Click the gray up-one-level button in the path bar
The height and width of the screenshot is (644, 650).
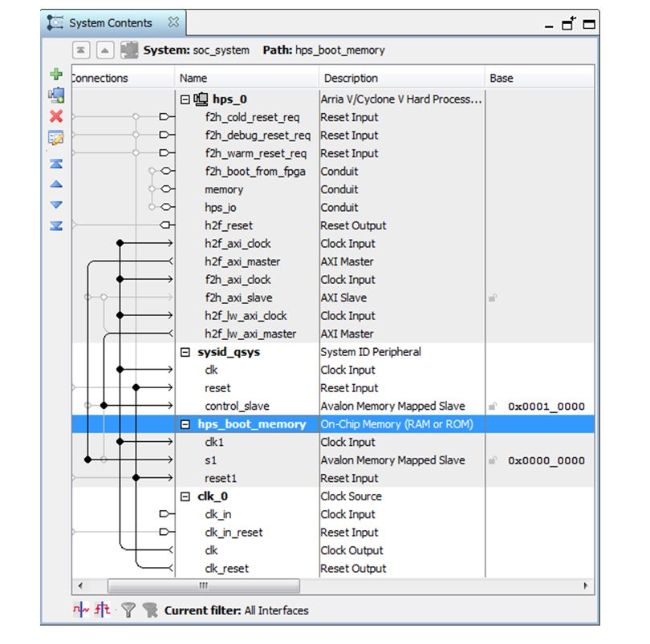(x=105, y=51)
